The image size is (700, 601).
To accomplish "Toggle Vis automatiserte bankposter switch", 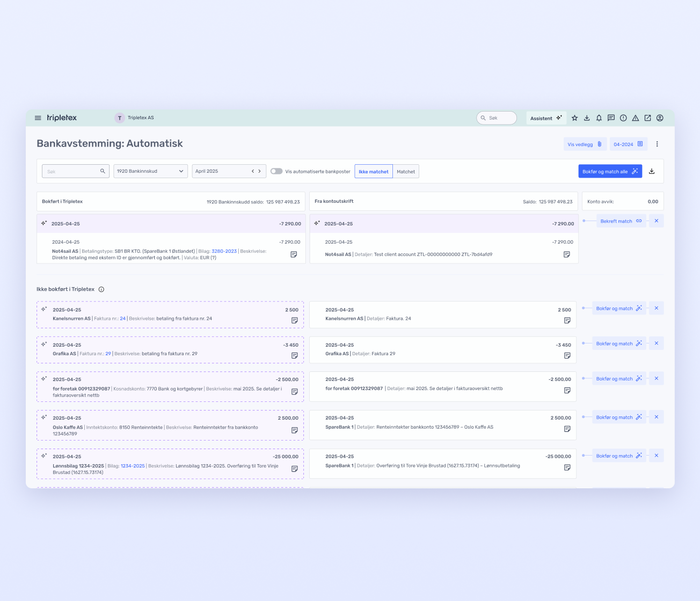I will coord(276,171).
